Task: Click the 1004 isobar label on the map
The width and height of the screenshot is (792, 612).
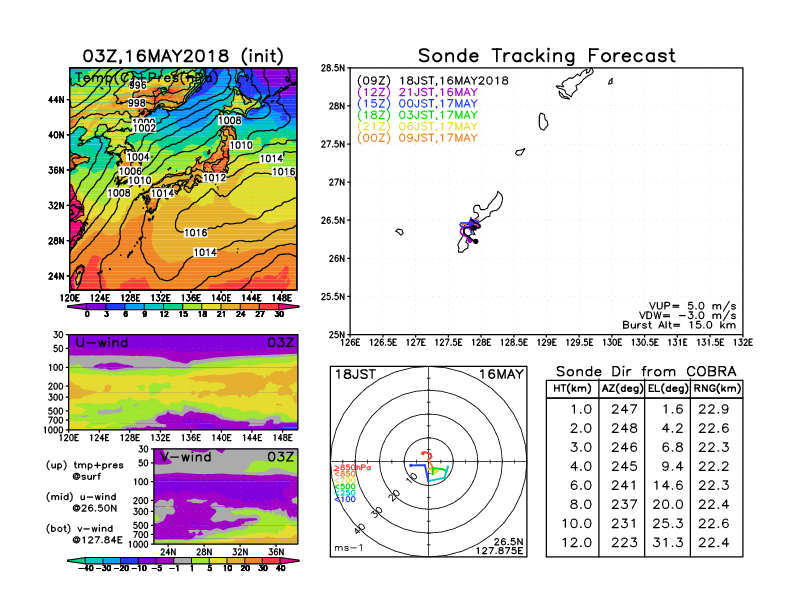Action: (137, 157)
